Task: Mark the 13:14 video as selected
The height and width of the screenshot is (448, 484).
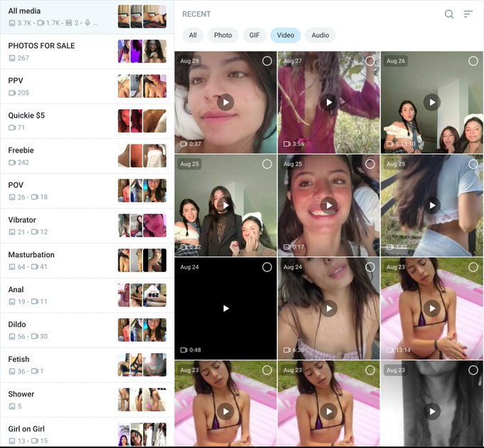Action: [x=473, y=267]
